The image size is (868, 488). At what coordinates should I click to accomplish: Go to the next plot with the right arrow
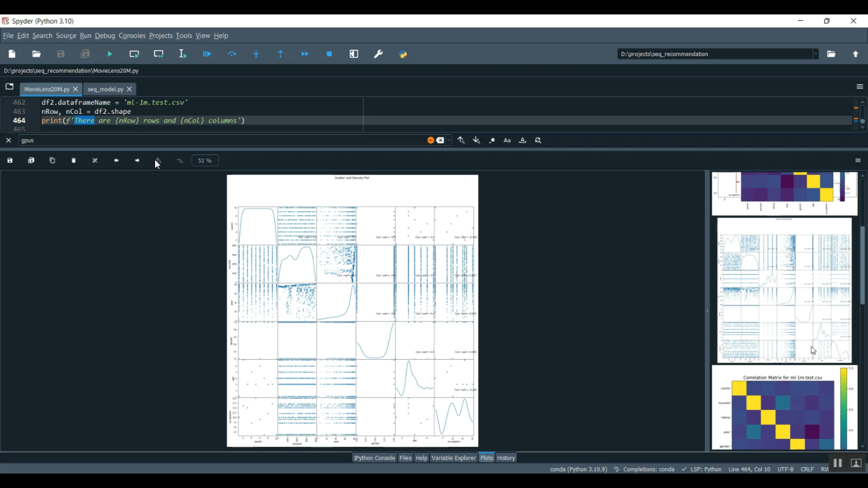138,161
